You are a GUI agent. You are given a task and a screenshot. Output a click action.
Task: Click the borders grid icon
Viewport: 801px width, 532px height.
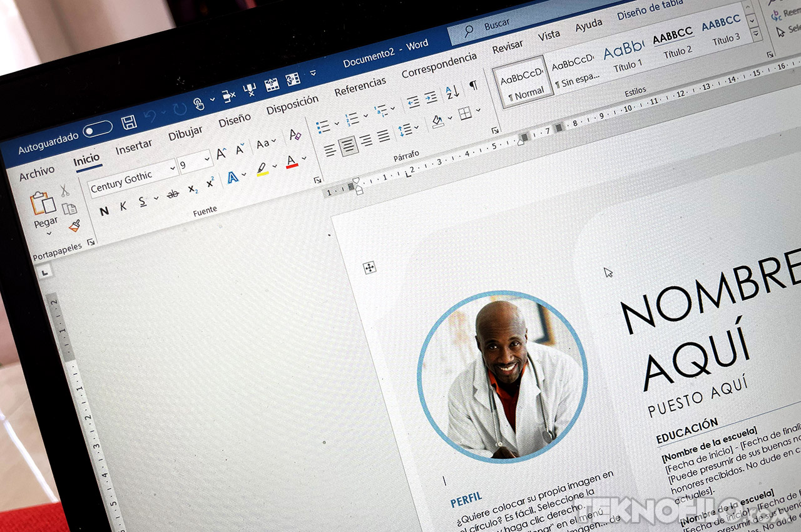464,113
